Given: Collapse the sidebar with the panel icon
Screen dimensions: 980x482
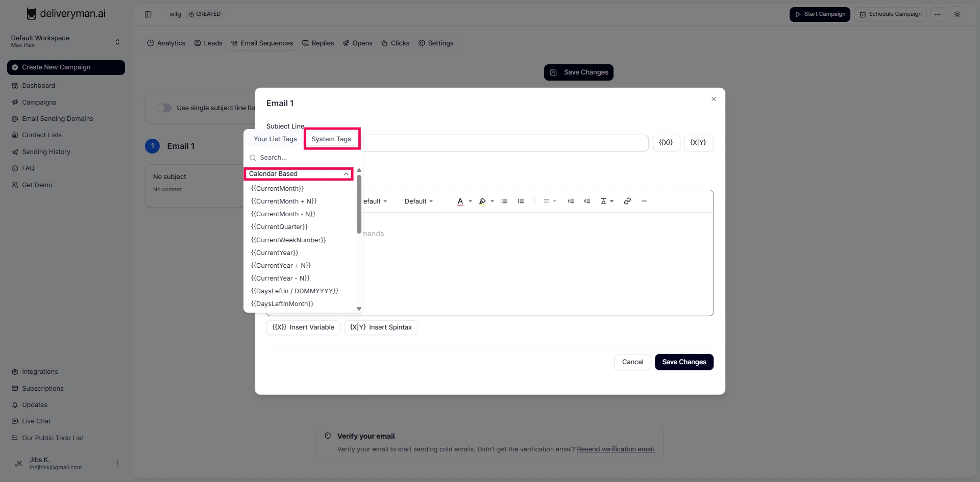Looking at the screenshot, I should coord(148,14).
